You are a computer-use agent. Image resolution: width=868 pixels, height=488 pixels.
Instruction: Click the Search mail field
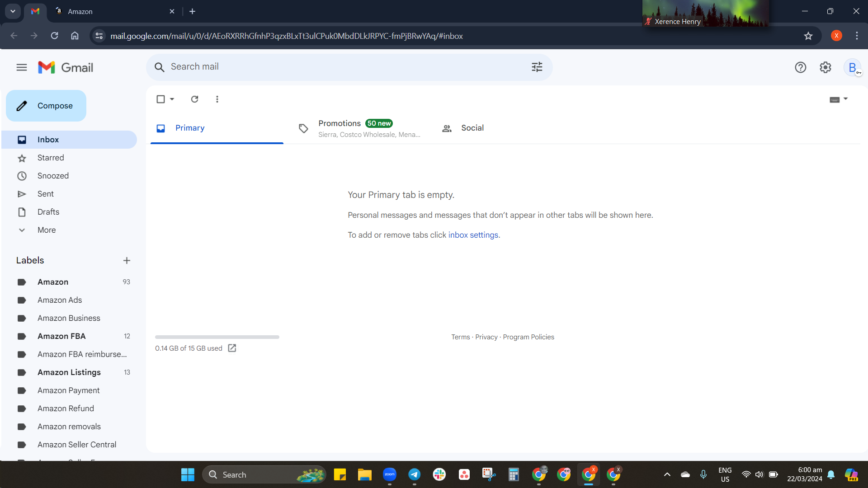coord(349,67)
